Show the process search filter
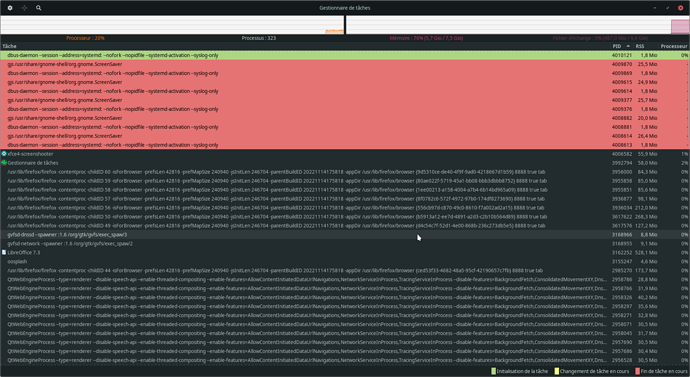 pyautogui.click(x=39, y=8)
